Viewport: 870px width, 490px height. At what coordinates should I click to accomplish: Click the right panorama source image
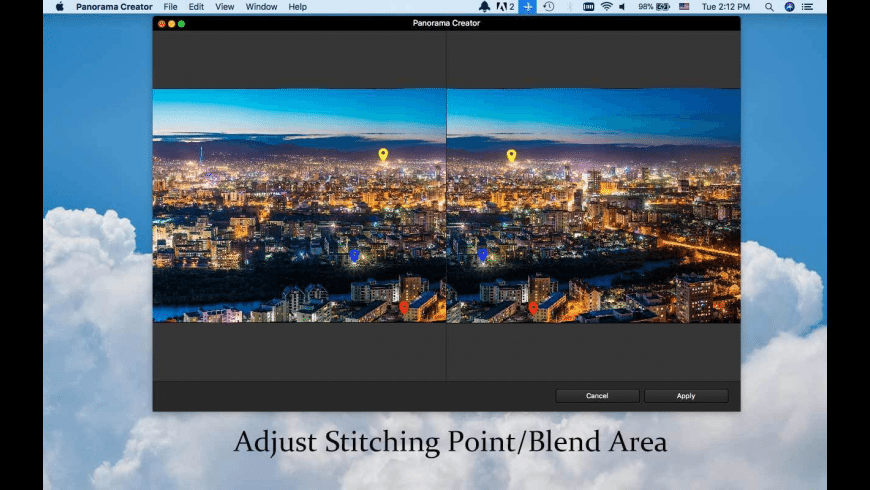click(x=593, y=205)
